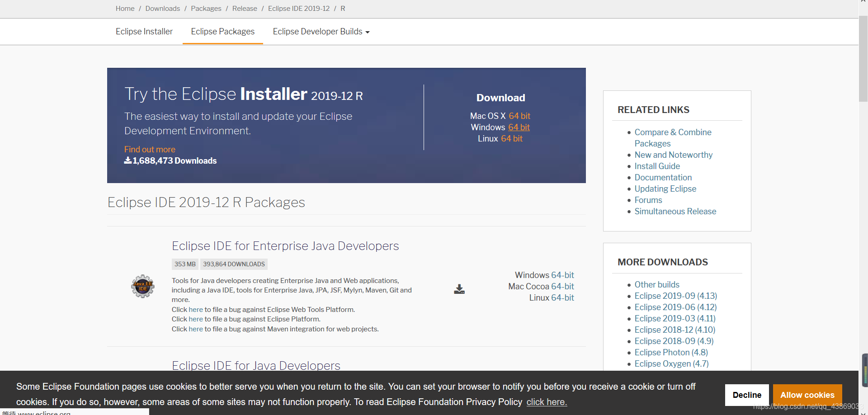The height and width of the screenshot is (415, 868).
Task: Download Enterprise Java package for Mac Cocoa 64-bit
Action: coord(562,287)
